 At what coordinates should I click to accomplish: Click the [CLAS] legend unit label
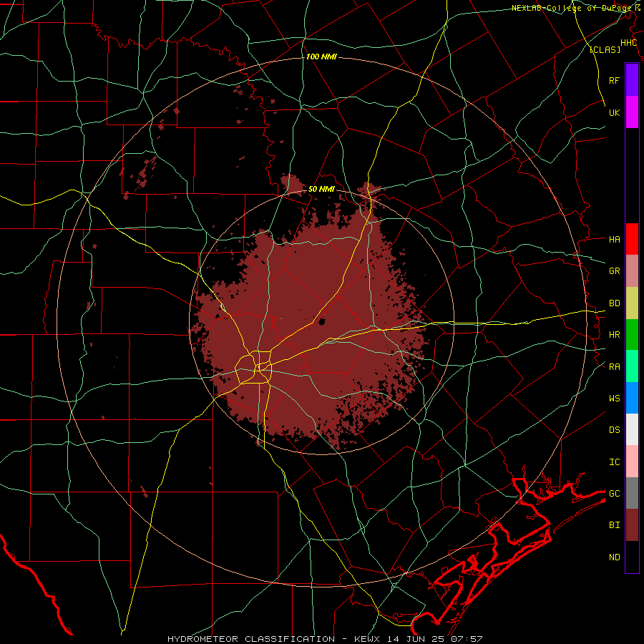(605, 49)
